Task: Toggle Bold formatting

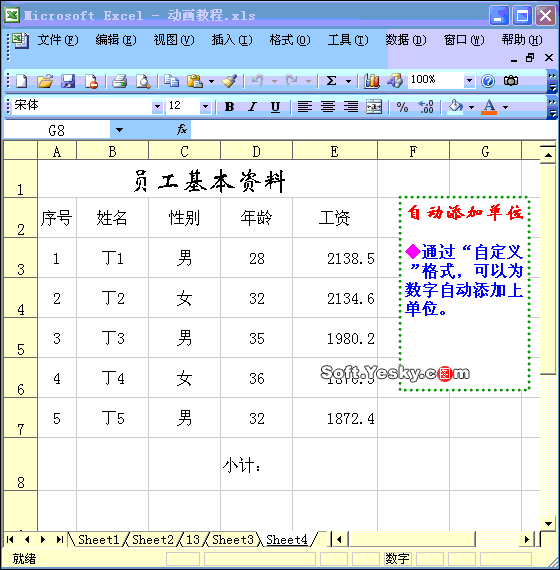Action: (229, 107)
